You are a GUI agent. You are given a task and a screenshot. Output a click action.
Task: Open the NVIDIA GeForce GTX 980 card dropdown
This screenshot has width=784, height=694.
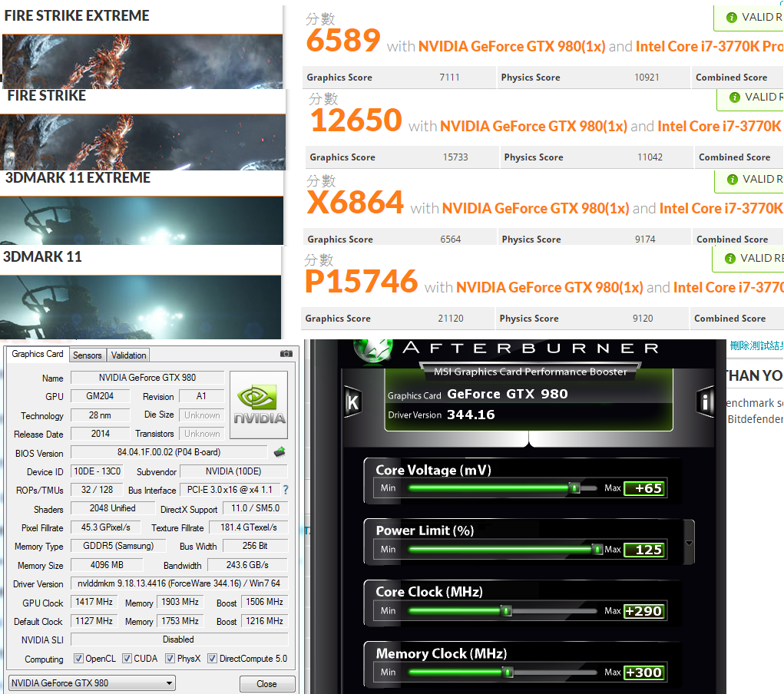[92, 683]
